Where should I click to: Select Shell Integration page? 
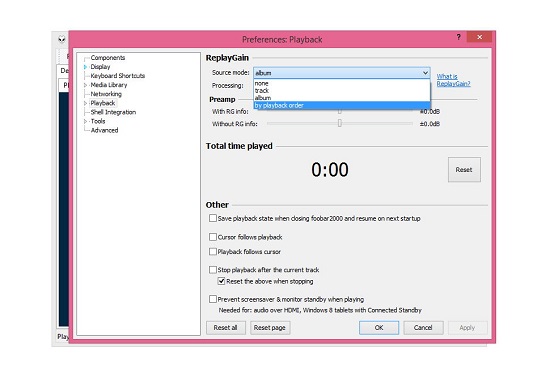click(113, 112)
